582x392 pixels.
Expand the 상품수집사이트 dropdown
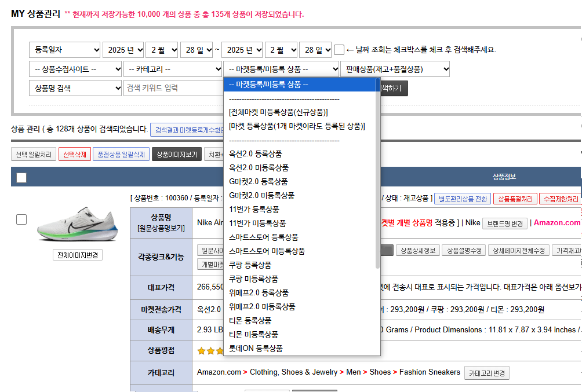pos(75,69)
